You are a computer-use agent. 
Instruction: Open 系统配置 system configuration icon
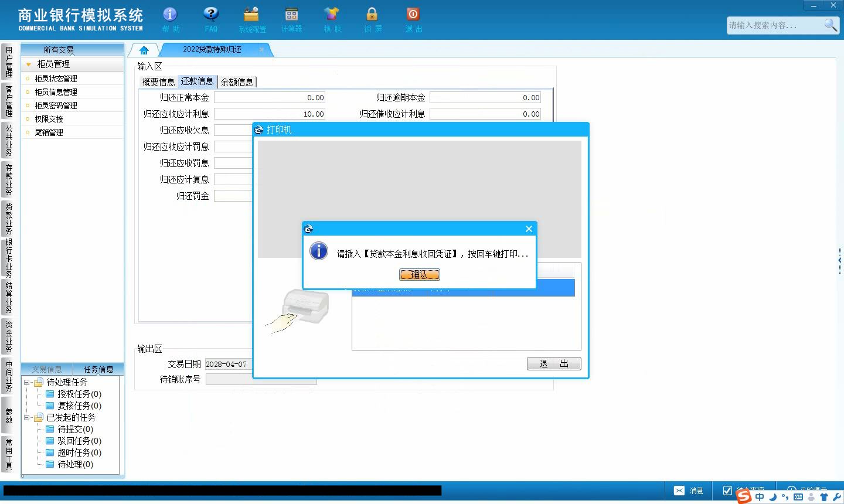point(251,15)
